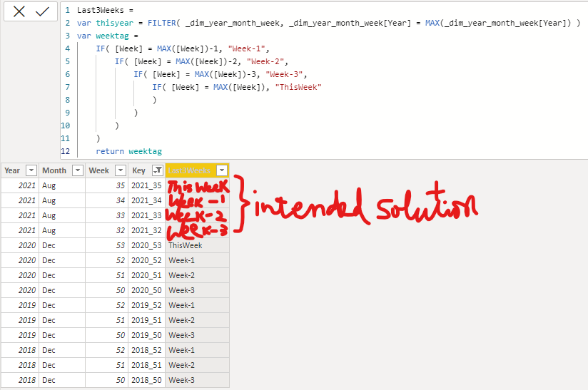Select the Last3Weeks column header

click(x=197, y=170)
